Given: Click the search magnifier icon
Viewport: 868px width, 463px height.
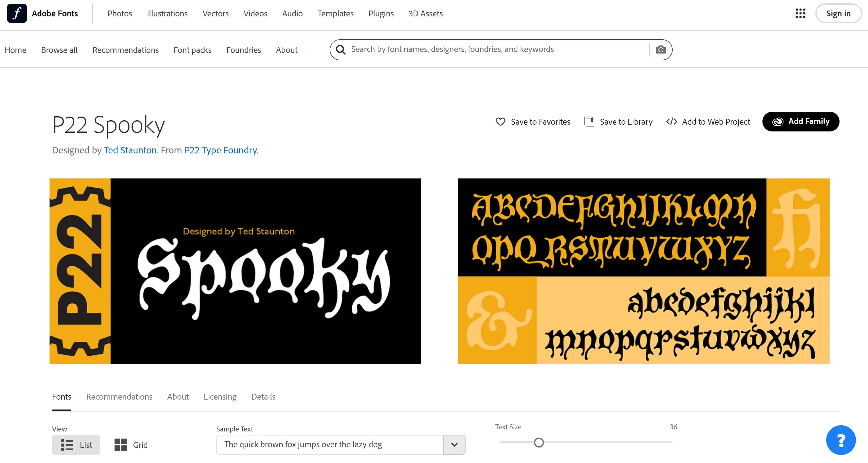Looking at the screenshot, I should point(341,50).
